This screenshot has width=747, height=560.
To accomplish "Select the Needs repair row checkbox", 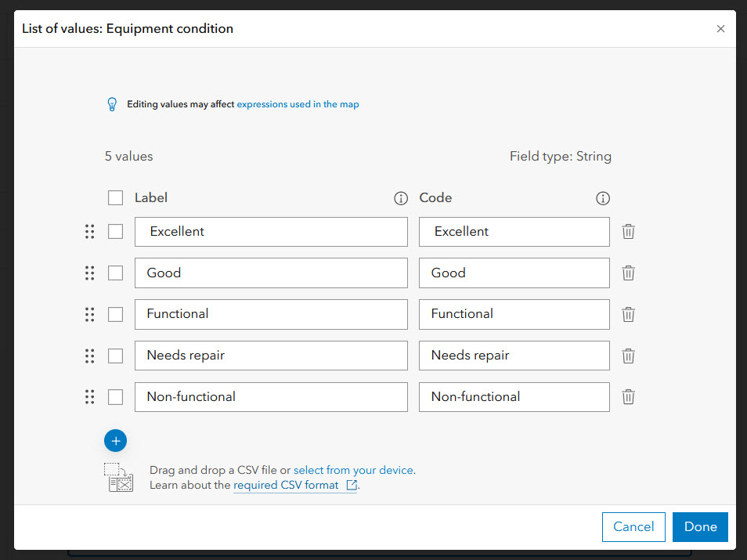I will (x=115, y=356).
